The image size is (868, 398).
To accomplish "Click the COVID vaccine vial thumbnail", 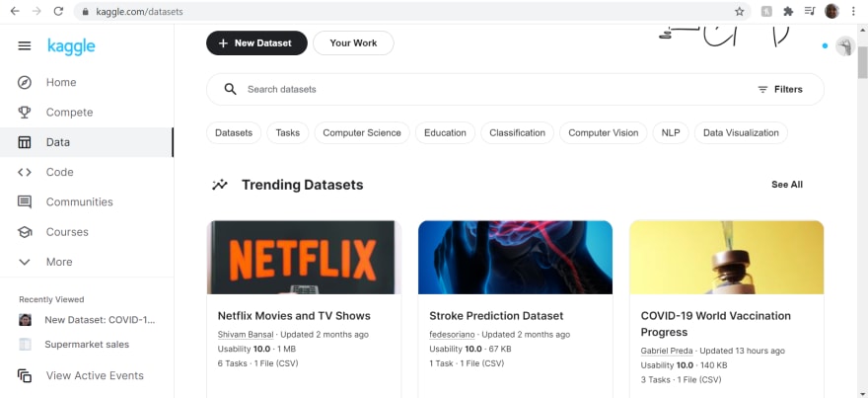I will click(x=727, y=257).
